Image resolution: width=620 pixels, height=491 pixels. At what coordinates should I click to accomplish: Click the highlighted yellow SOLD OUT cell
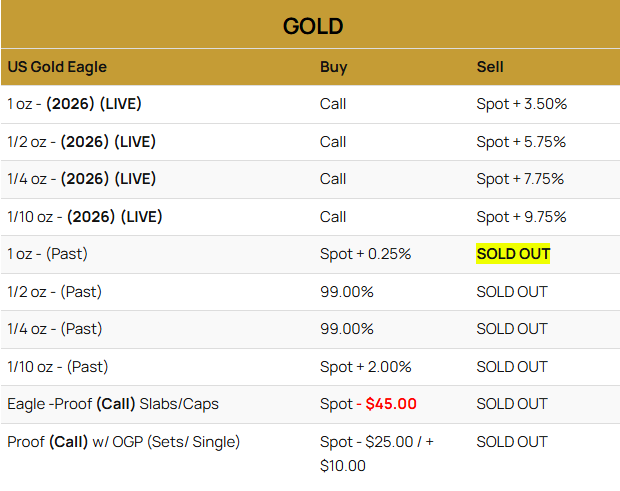click(513, 254)
